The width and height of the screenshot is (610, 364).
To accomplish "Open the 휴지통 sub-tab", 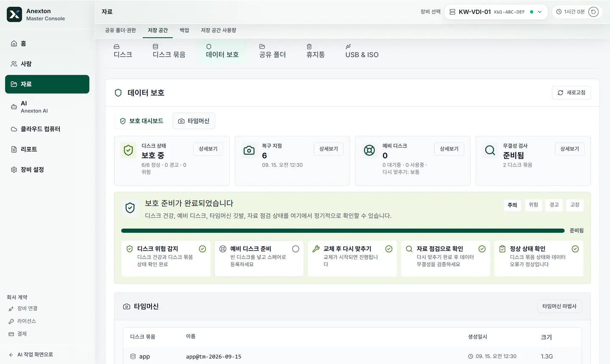I will click(x=316, y=51).
